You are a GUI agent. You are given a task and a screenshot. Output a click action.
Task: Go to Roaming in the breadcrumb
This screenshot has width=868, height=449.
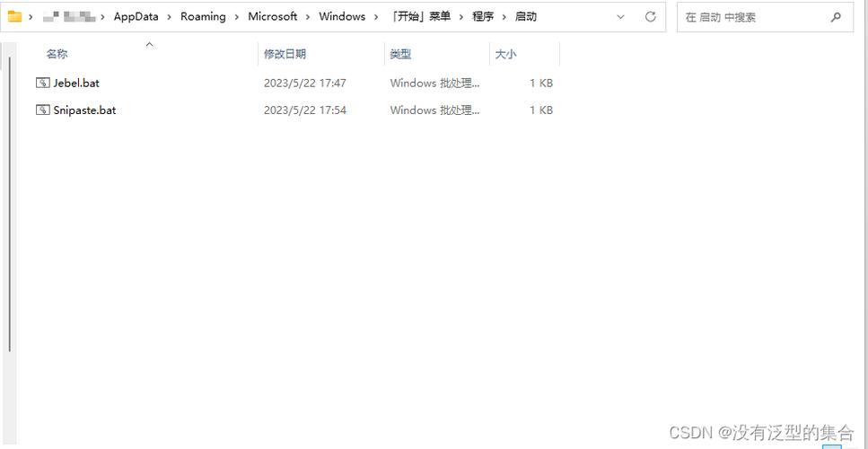coord(203,16)
